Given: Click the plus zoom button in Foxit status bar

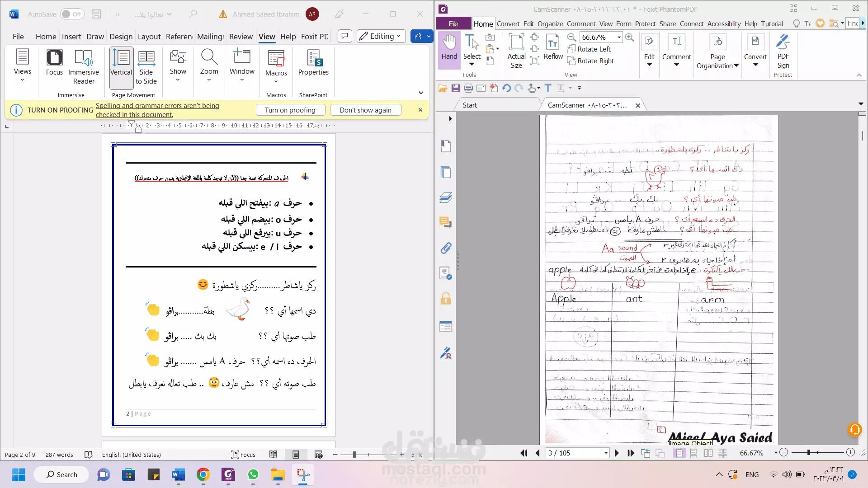Looking at the screenshot, I should 850,452.
